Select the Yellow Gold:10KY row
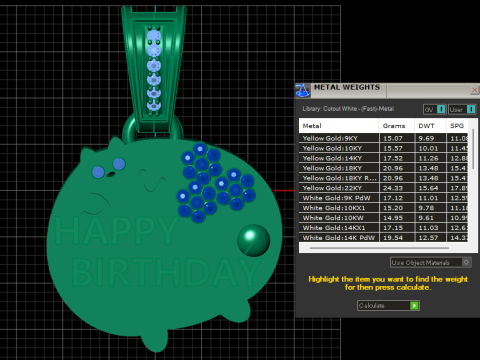The width and height of the screenshot is (480, 360). click(384, 148)
